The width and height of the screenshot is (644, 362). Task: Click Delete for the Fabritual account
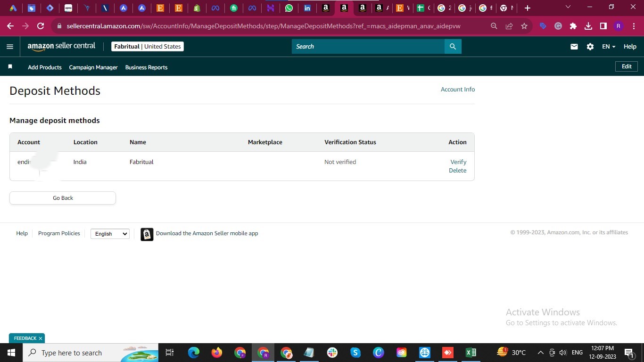[458, 171]
